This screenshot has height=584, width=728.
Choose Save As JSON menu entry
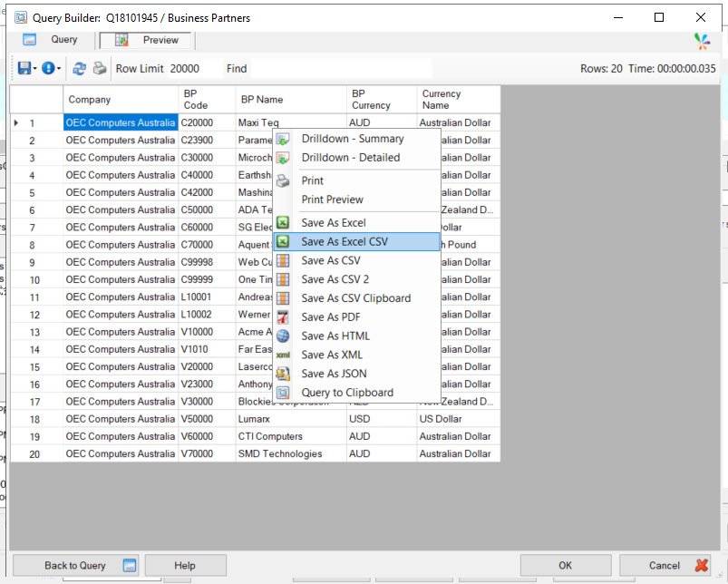click(x=356, y=374)
